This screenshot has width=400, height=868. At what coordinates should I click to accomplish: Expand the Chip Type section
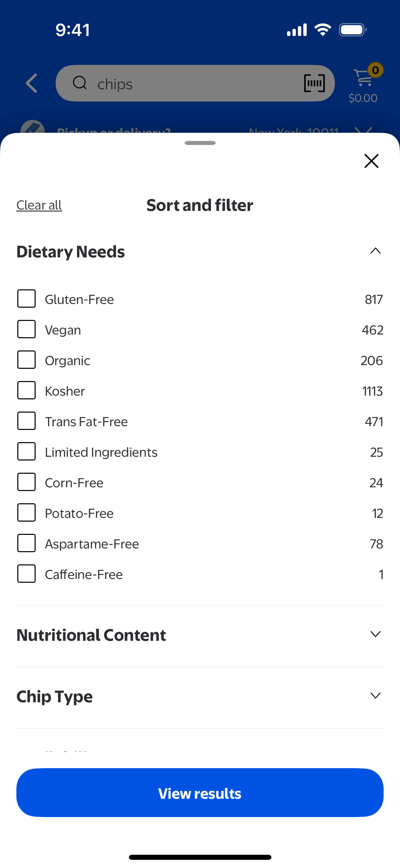tap(375, 696)
